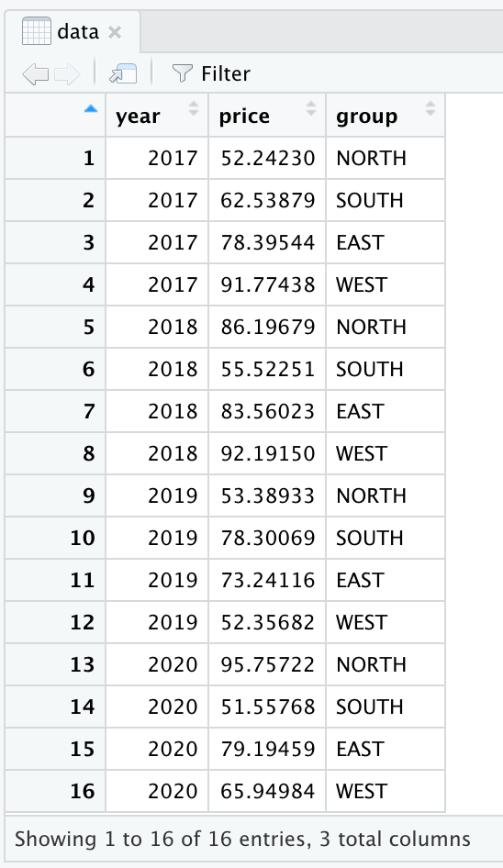Click the back navigation arrow icon
The image size is (503, 868).
click(x=36, y=73)
